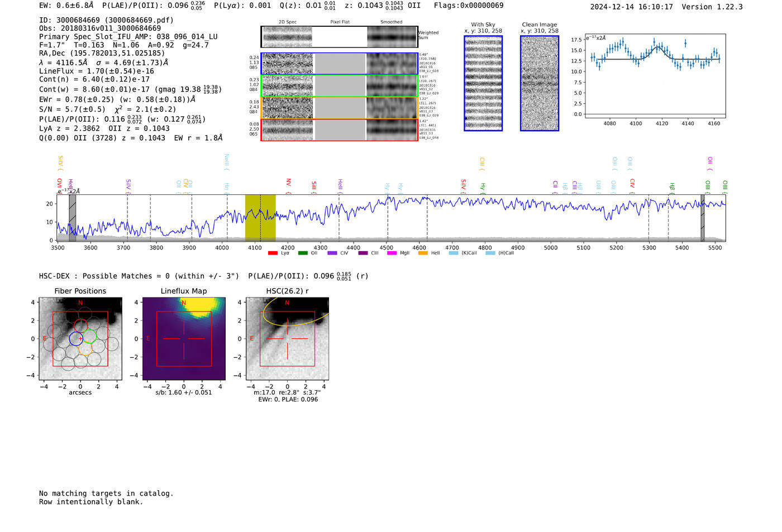Select the blue-bordered 2D spectrum row
The height and width of the screenshot is (532, 782).
point(340,64)
